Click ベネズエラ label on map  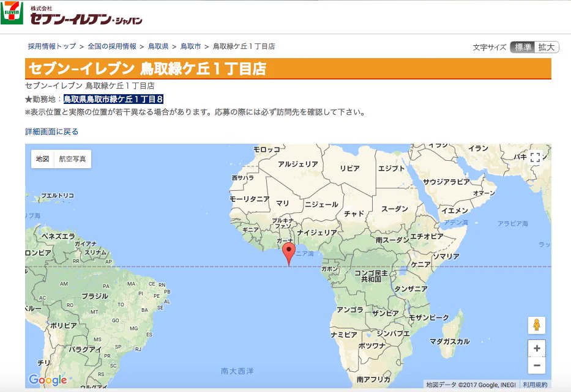point(58,236)
